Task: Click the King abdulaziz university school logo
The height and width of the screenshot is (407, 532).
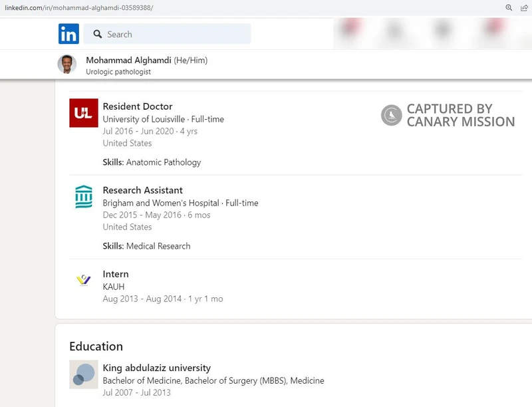Action: (83, 374)
